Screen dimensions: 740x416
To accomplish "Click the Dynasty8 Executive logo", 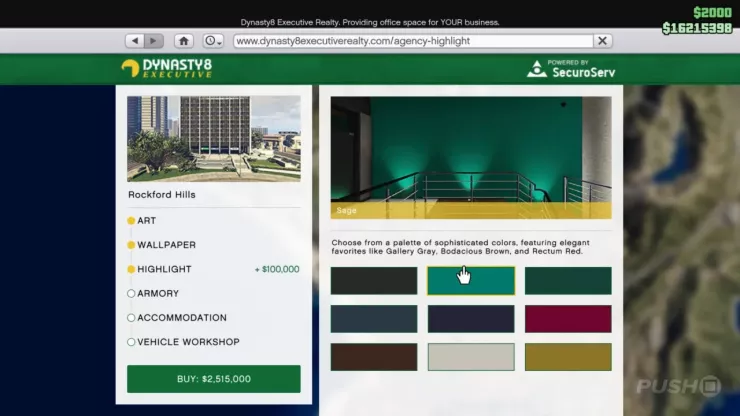I will click(x=167, y=68).
